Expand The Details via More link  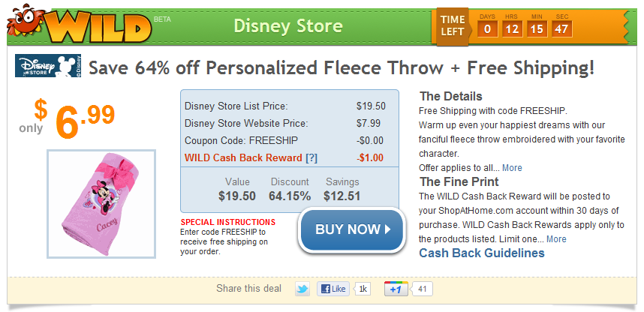(x=512, y=167)
